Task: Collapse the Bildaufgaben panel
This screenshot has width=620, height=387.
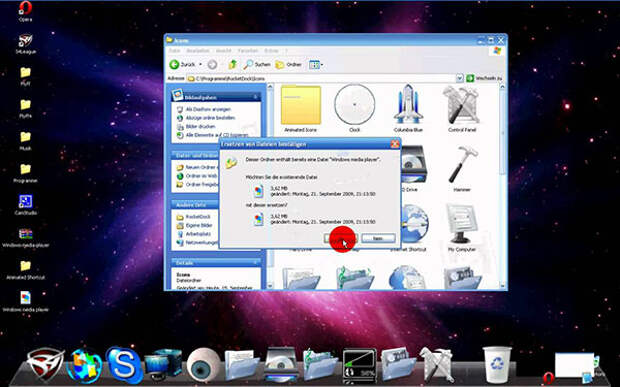Action: [256, 97]
